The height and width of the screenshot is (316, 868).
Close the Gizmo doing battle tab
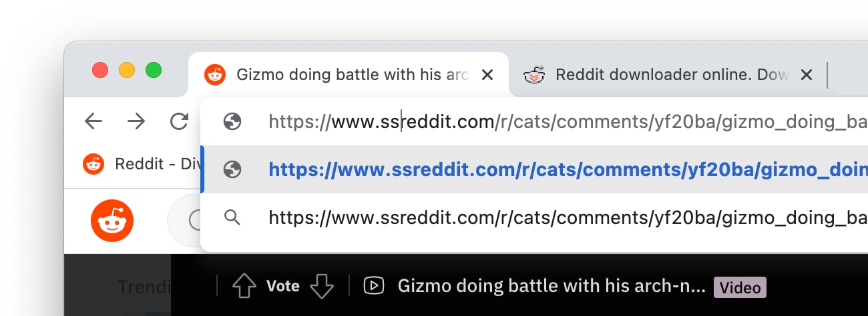(487, 75)
